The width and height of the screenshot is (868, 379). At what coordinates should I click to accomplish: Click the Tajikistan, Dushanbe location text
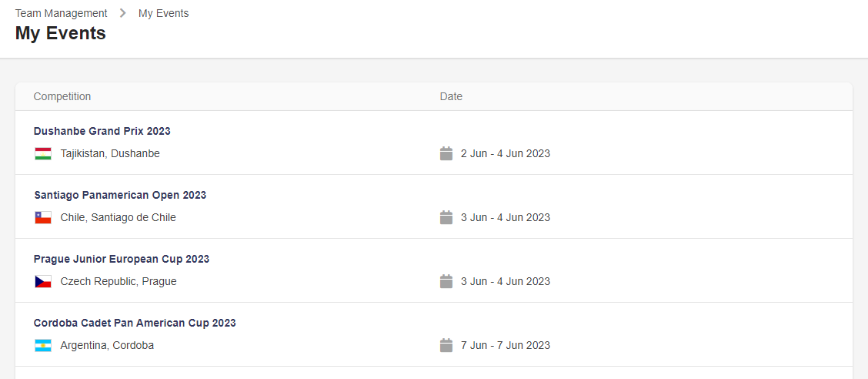click(x=110, y=153)
